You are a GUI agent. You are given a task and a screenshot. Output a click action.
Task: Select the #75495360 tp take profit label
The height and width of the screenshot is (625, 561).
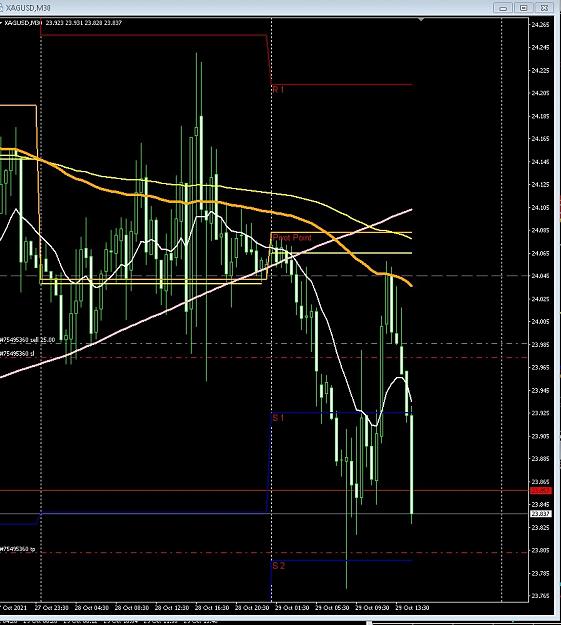[18, 549]
